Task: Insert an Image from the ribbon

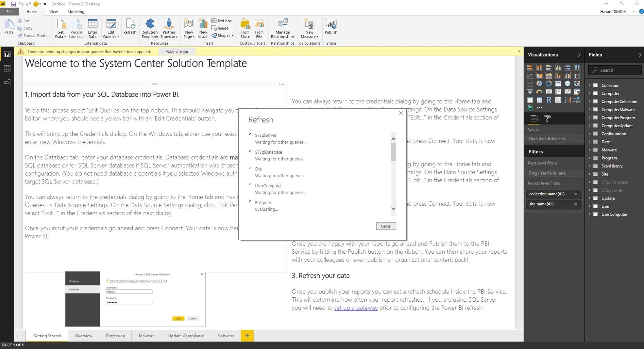Action: tap(220, 28)
